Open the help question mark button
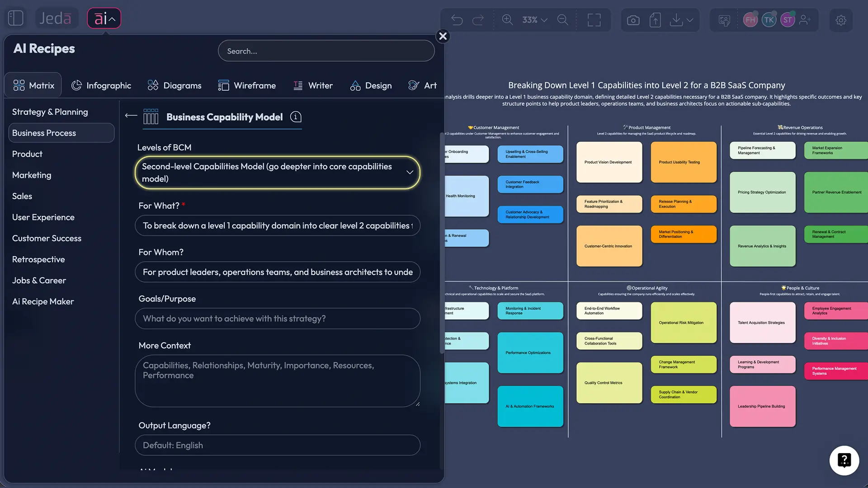The width and height of the screenshot is (868, 488). click(x=844, y=460)
